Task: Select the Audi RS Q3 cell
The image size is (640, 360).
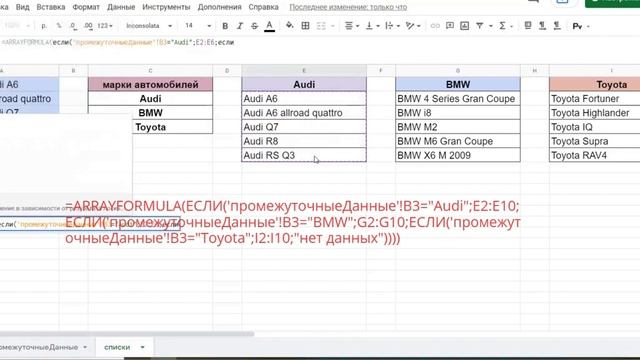Action: [304, 155]
